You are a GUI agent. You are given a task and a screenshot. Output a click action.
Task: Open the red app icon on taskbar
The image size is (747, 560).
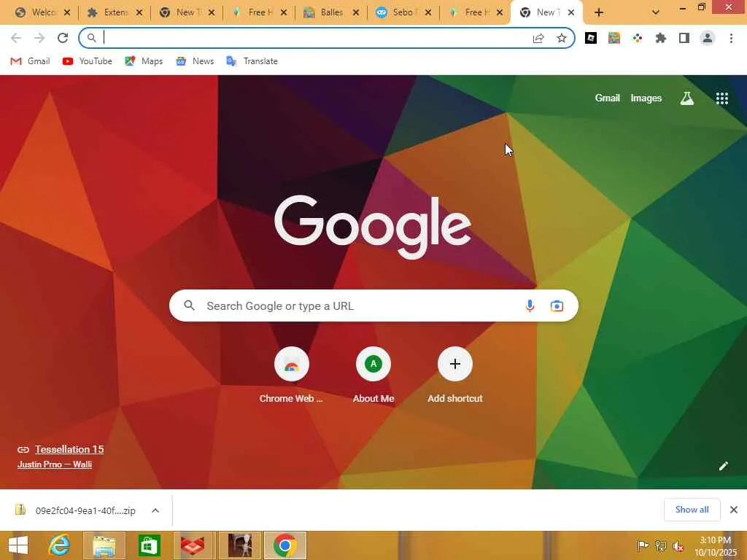click(x=193, y=545)
